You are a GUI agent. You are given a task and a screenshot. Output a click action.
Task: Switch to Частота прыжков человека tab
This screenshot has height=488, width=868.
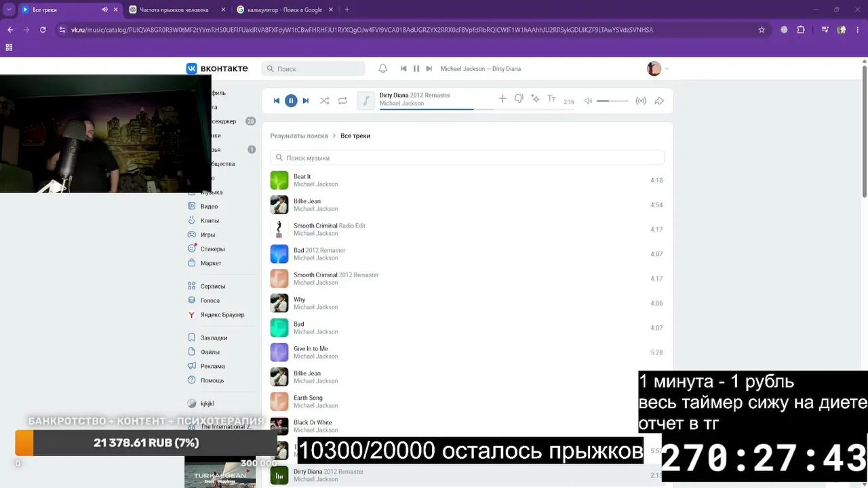pos(176,9)
